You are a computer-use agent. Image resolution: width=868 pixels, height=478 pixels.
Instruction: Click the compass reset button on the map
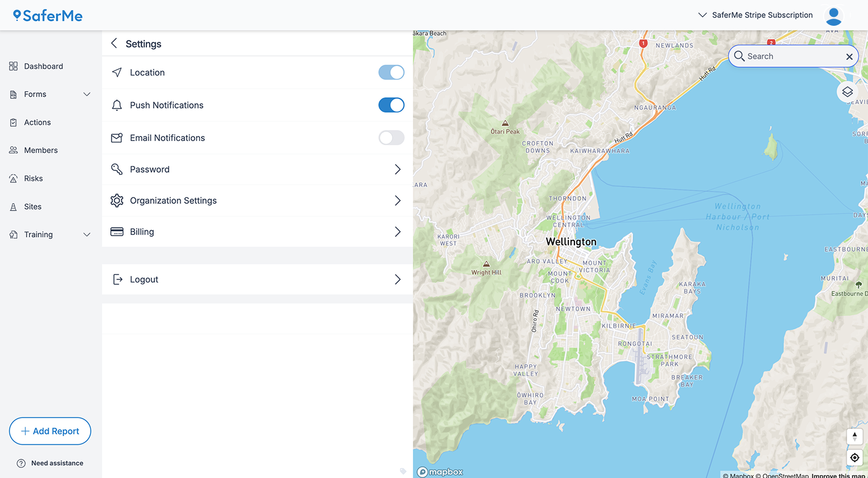point(854,436)
